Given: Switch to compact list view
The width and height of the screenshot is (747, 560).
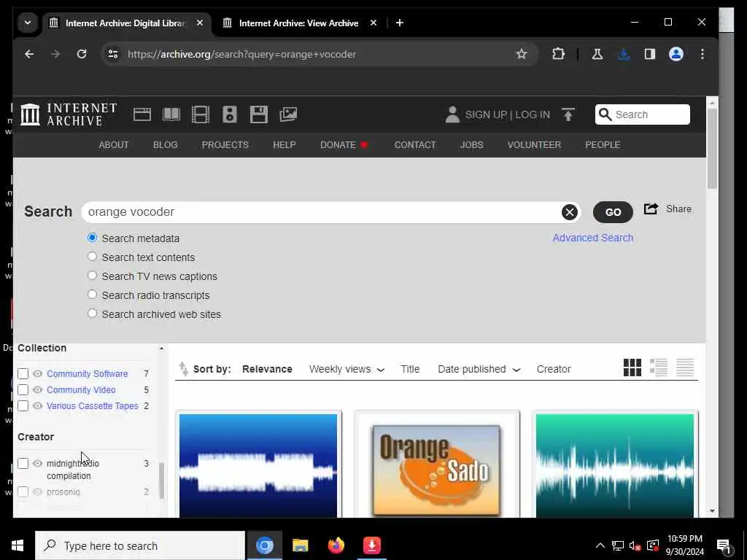Looking at the screenshot, I should coord(685,367).
